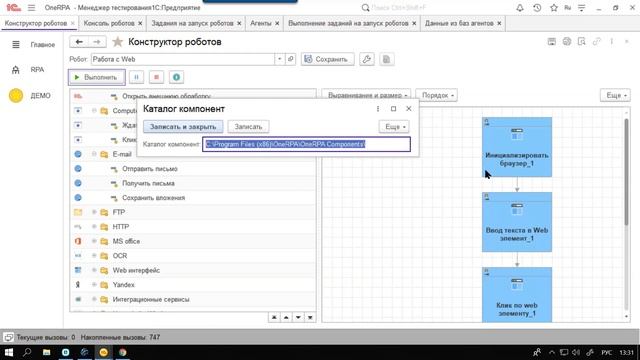Open Windows taskbar search
The image size is (640, 360).
point(27,352)
